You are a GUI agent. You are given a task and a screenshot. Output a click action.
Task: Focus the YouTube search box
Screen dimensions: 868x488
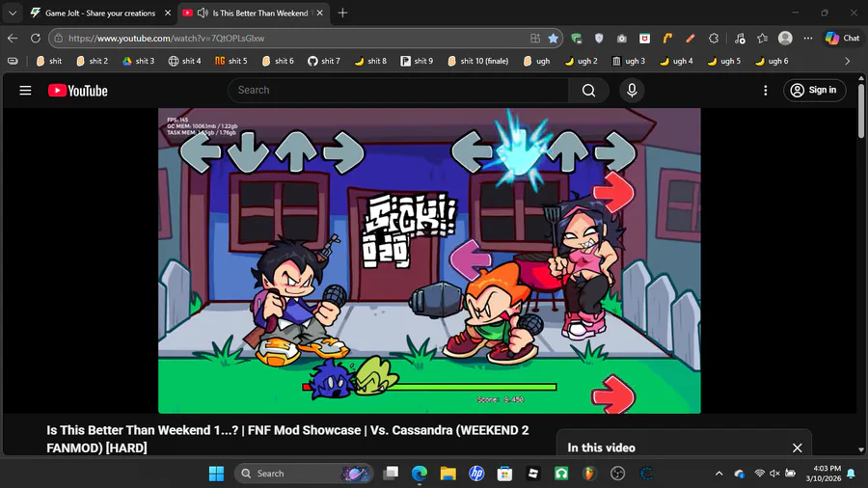click(x=398, y=91)
